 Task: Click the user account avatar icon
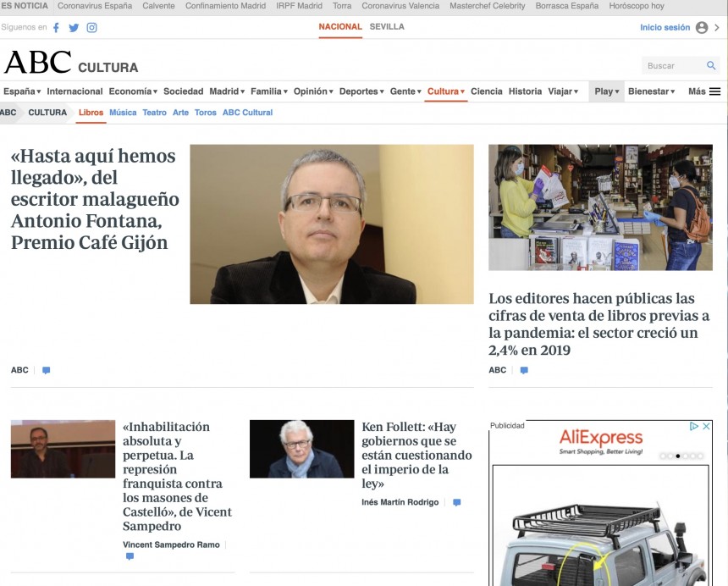point(701,27)
